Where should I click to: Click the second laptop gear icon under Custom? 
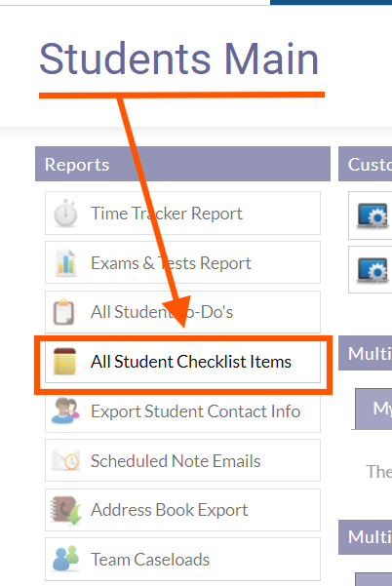(372, 270)
